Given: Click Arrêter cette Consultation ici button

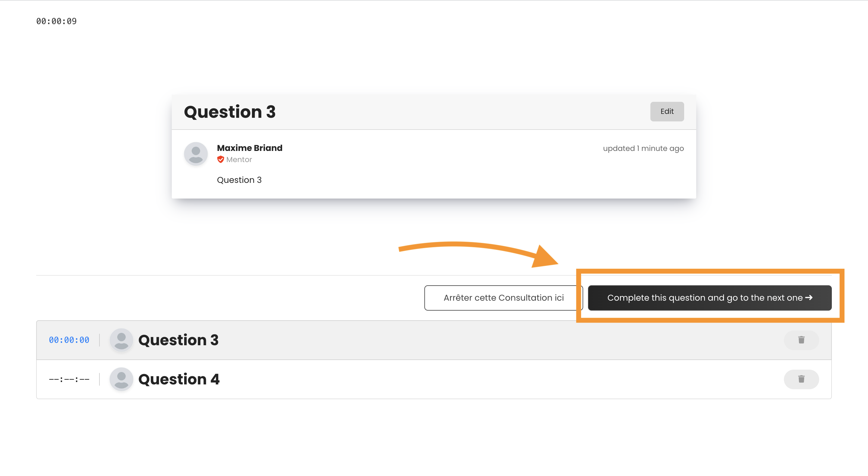Looking at the screenshot, I should coord(503,298).
